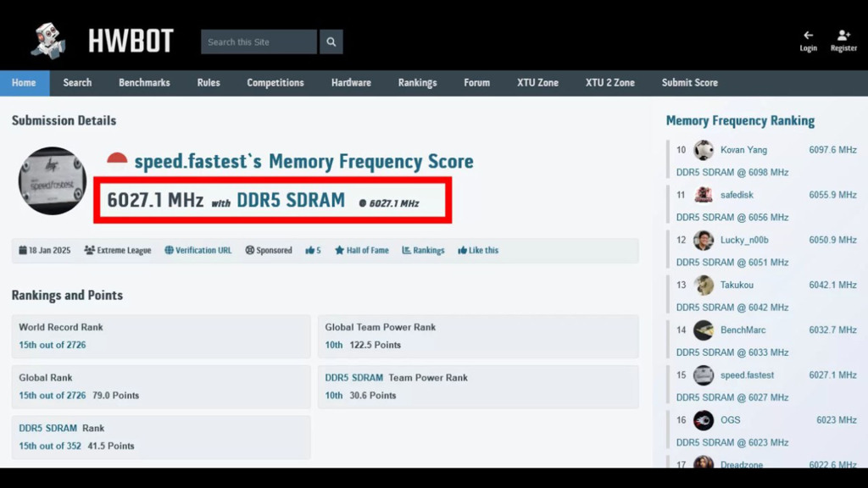Open the Competitions menu

(x=275, y=83)
